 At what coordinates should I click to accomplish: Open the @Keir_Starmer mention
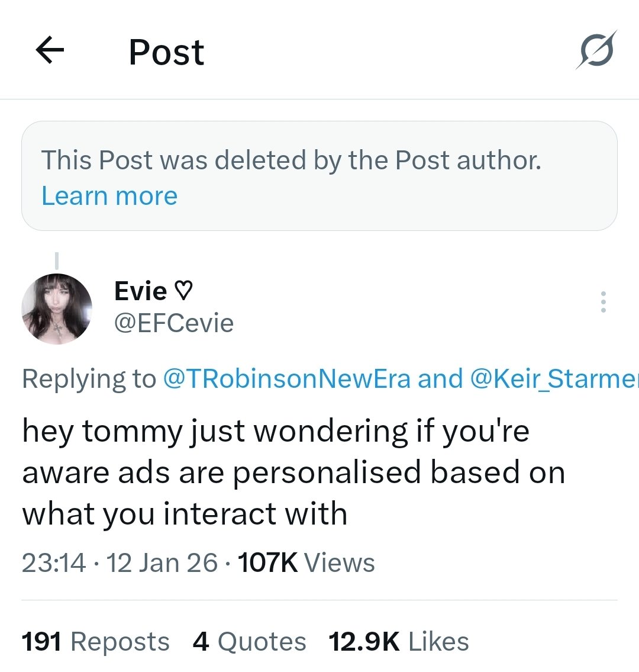554,379
